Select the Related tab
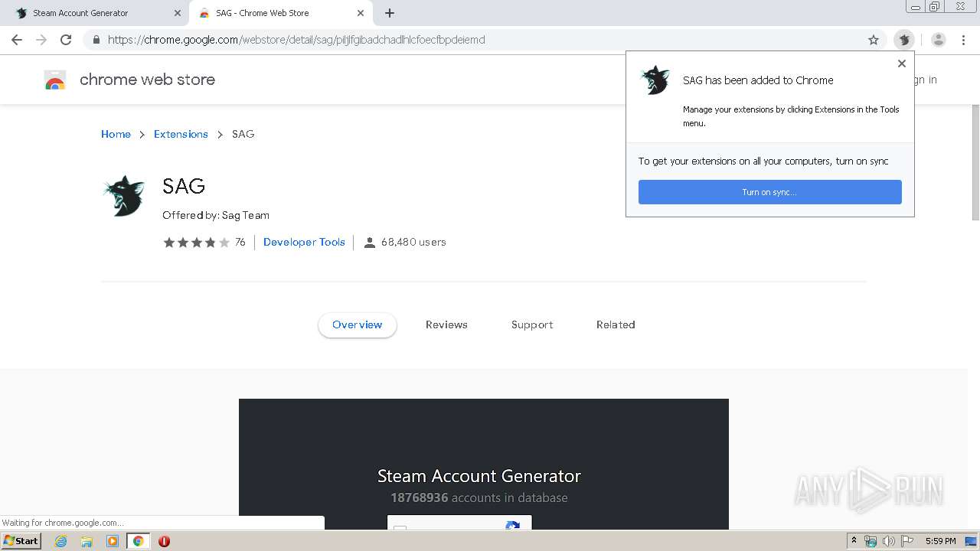Viewport: 980px width, 551px height. click(x=616, y=324)
